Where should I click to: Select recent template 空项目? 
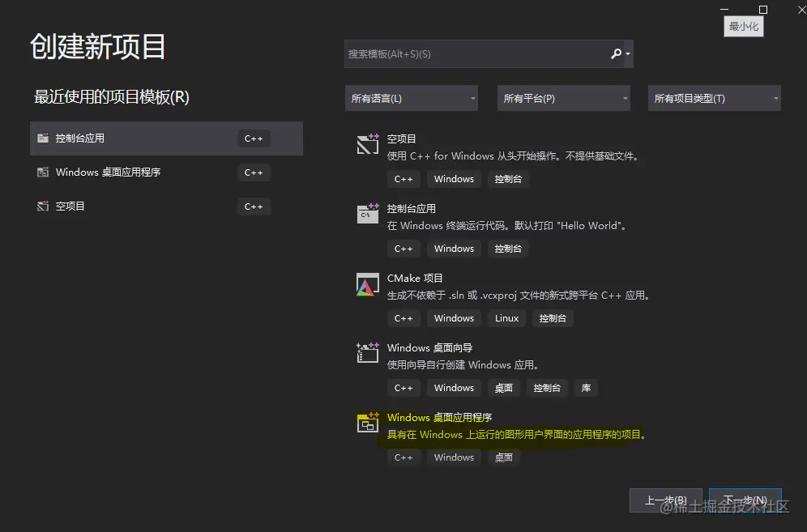coord(166,206)
